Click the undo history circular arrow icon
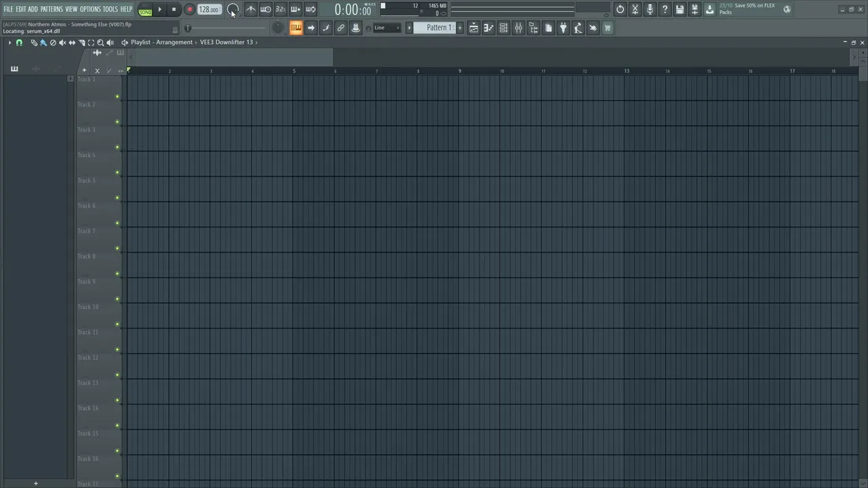The image size is (868, 488). (620, 9)
